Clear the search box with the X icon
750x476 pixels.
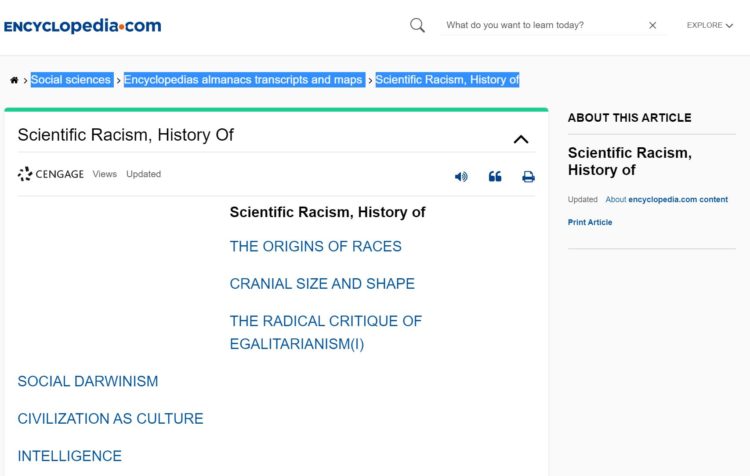point(652,25)
